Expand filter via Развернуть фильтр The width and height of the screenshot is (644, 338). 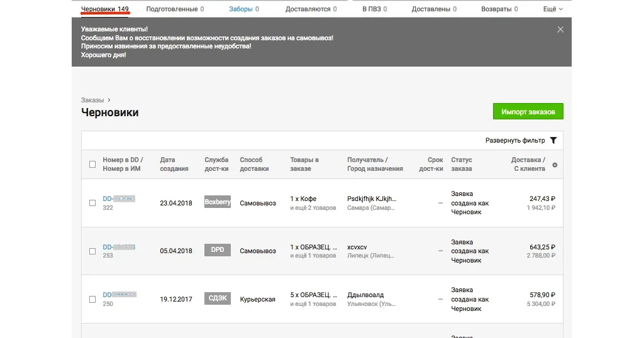tap(515, 140)
